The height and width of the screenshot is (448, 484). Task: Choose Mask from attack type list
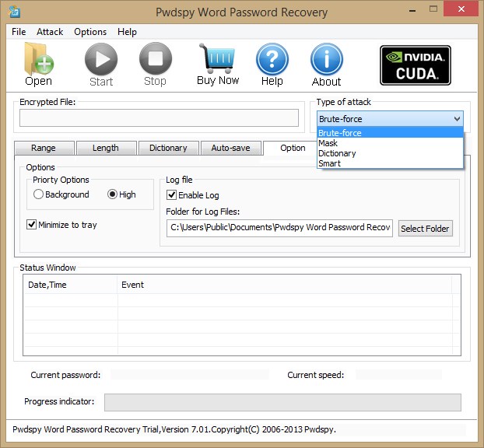coord(390,143)
